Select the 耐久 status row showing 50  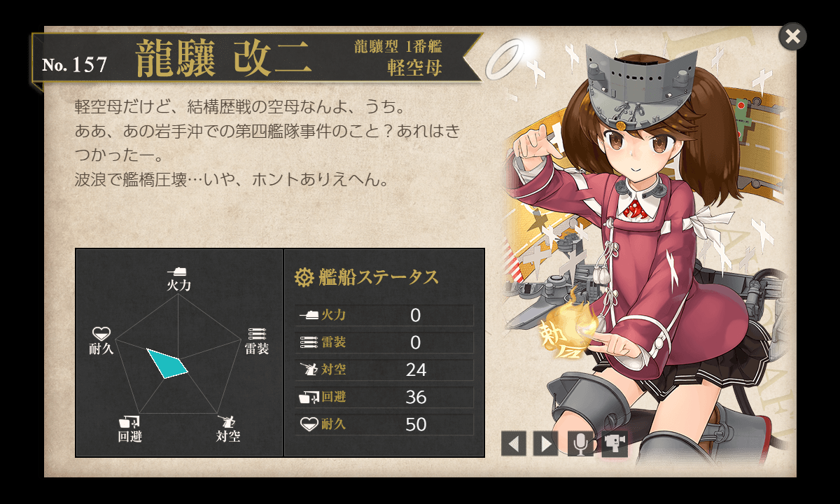pos(384,424)
